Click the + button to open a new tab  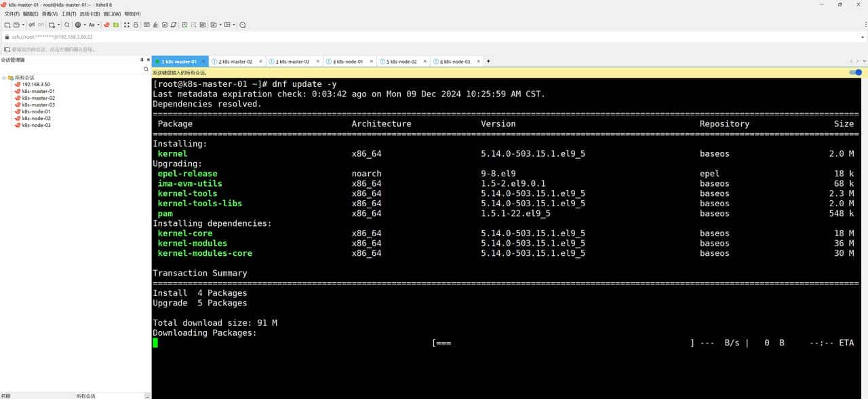click(x=488, y=61)
